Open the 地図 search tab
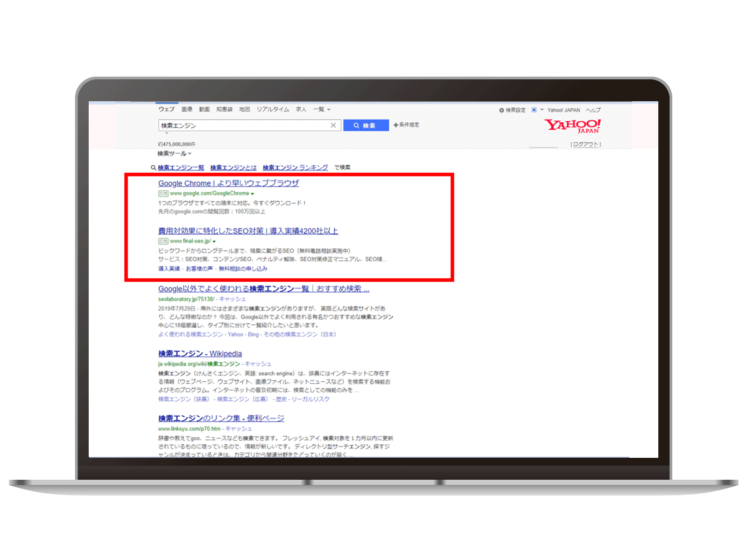 245,109
